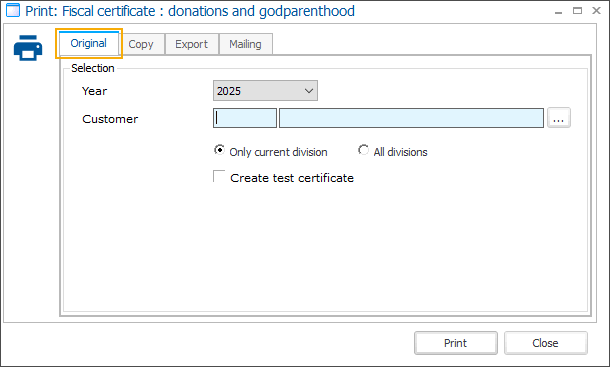Click the Customer code input field
Screen dimensions: 610x367
point(245,118)
